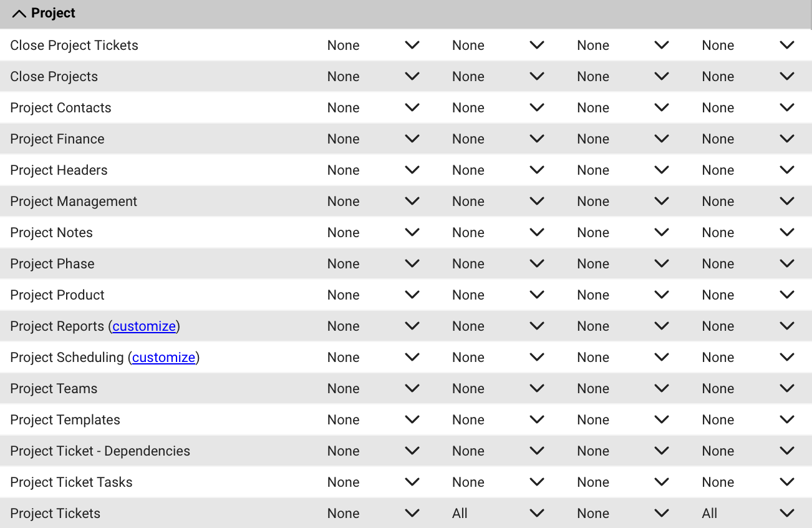Click first column chevron in Close Project Tickets row
Image resolution: width=812 pixels, height=528 pixels.
point(412,46)
